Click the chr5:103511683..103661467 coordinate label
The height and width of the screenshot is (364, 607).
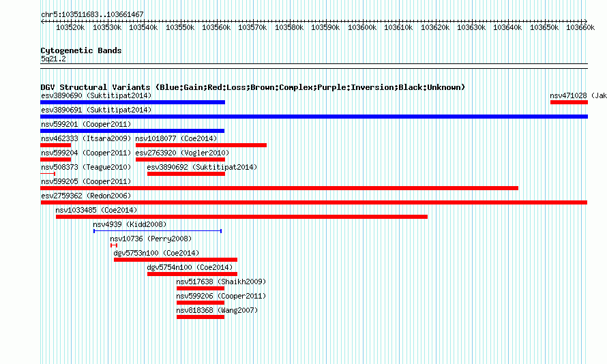(92, 14)
